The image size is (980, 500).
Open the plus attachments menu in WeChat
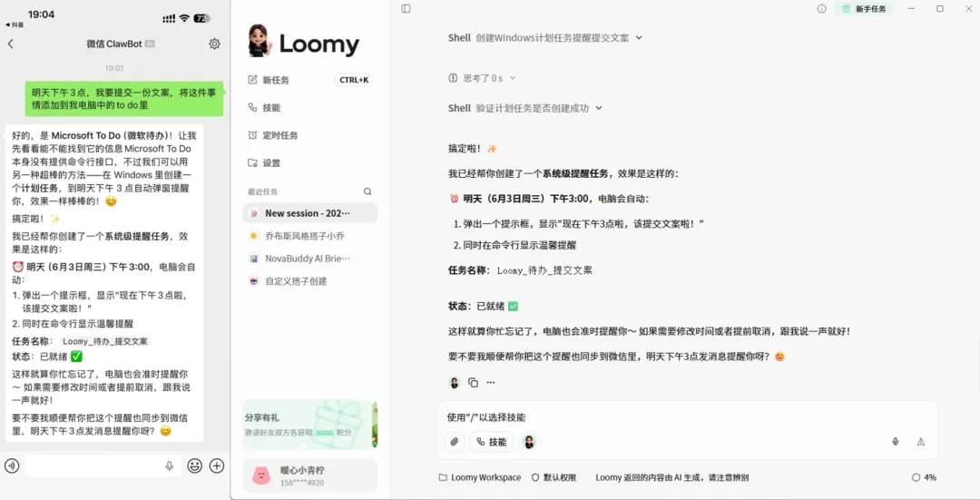[x=217, y=466]
